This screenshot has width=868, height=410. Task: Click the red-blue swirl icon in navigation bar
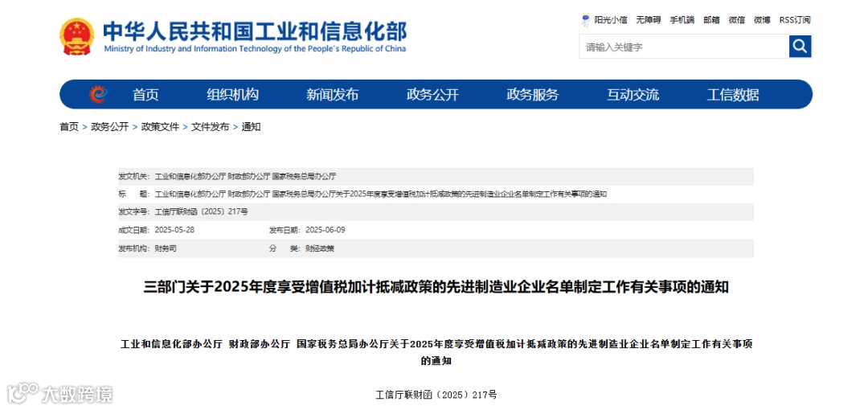pos(99,95)
